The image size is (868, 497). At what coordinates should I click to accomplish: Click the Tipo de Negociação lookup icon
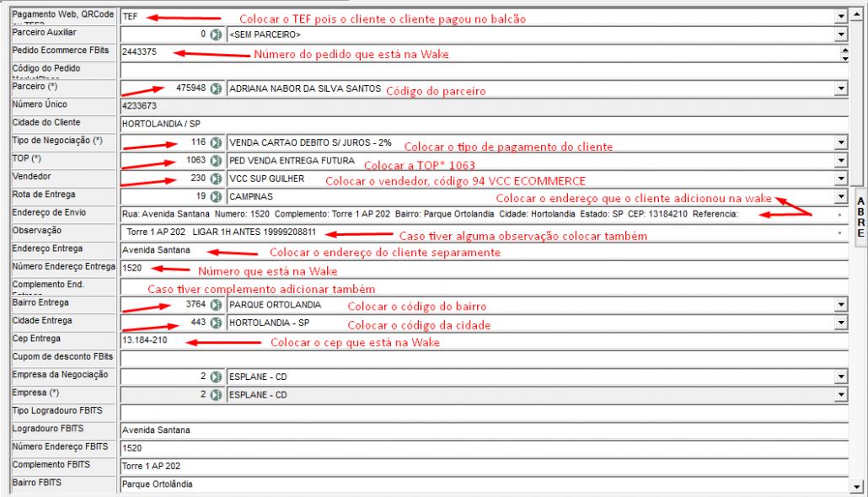tap(216, 142)
